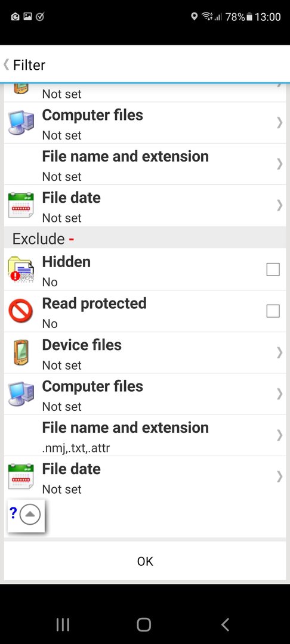This screenshot has height=644, width=290.
Task: Go back using the Filter header arrow
Action: (x=6, y=64)
